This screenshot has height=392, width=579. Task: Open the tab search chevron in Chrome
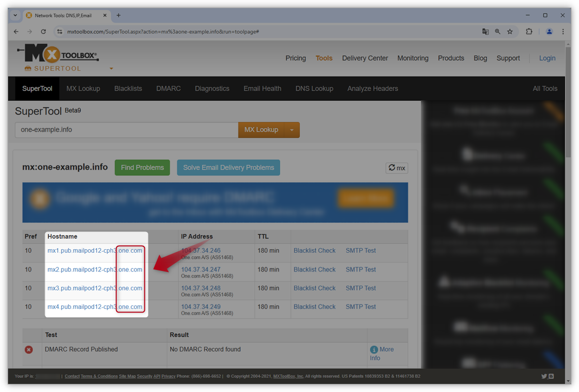click(15, 15)
